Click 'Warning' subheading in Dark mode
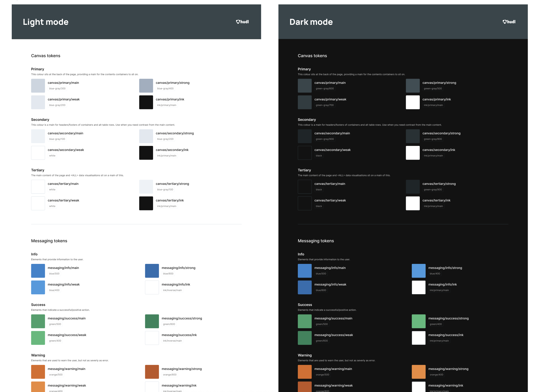The width and height of the screenshot is (541, 392). pos(305,355)
